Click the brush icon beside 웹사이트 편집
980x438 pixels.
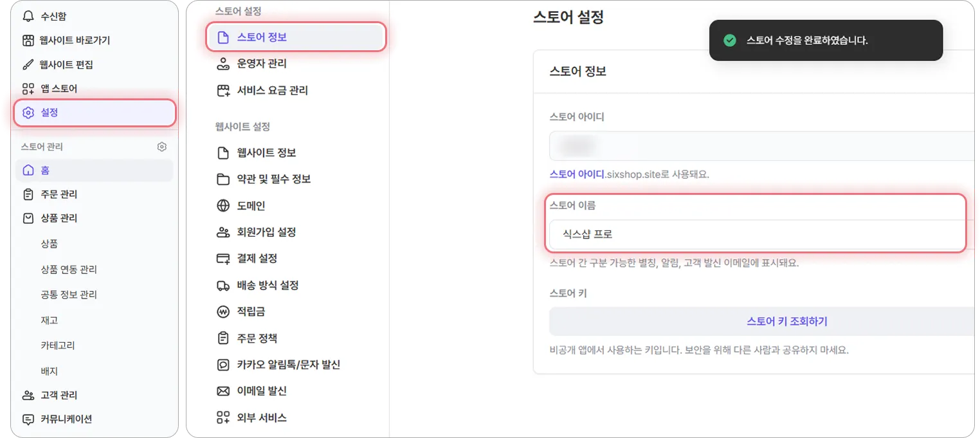point(28,65)
